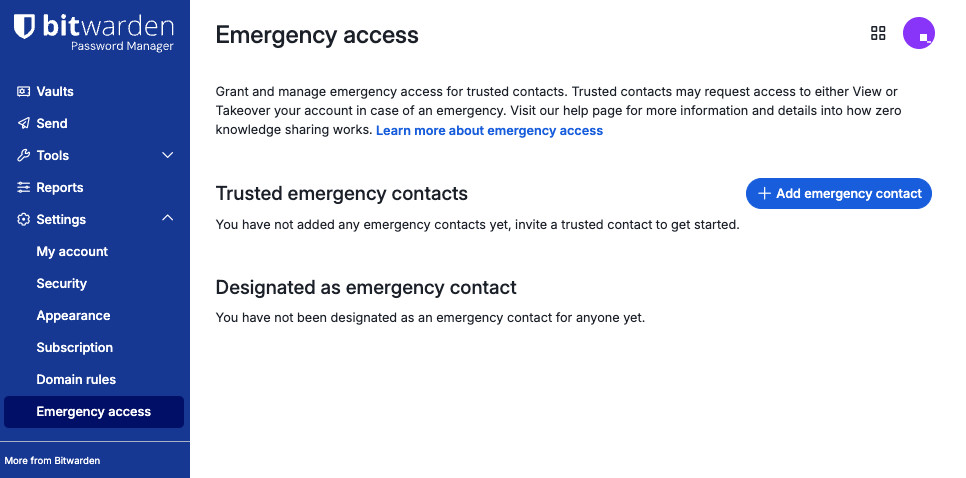Screen dimensions: 966x478
Task: Select Emergency access in sidebar
Action: pos(94,411)
